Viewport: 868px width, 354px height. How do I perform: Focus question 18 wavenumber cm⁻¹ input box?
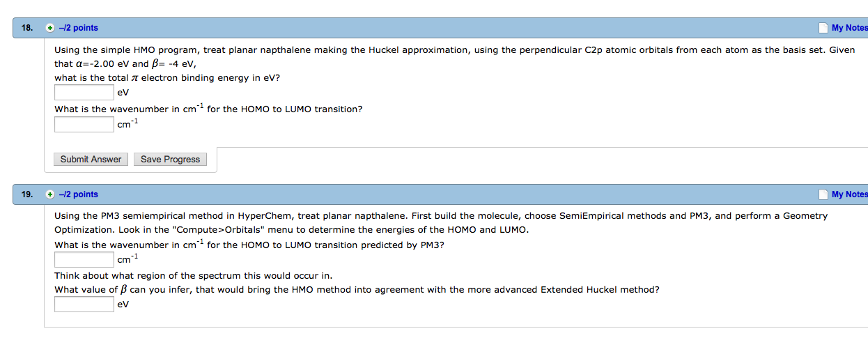coord(84,124)
